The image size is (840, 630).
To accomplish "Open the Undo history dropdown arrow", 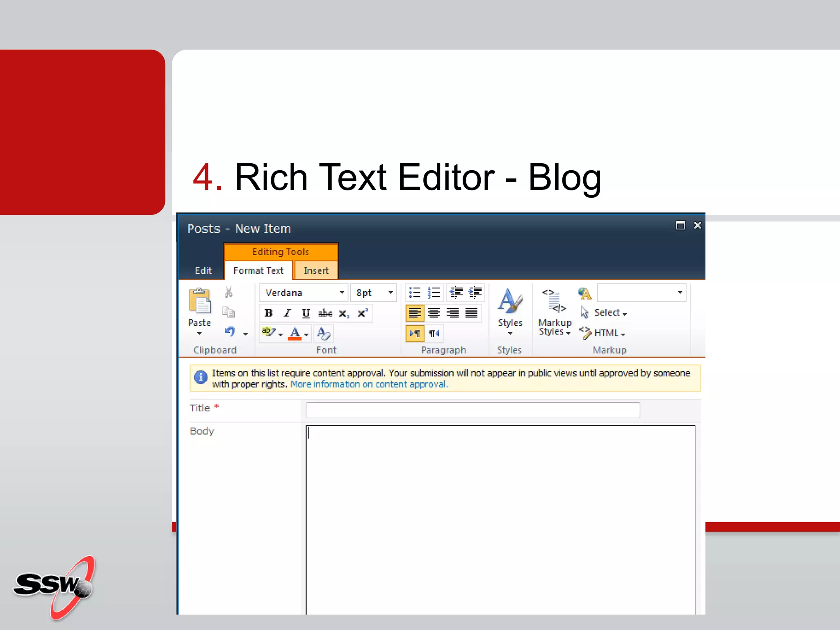I will (245, 334).
